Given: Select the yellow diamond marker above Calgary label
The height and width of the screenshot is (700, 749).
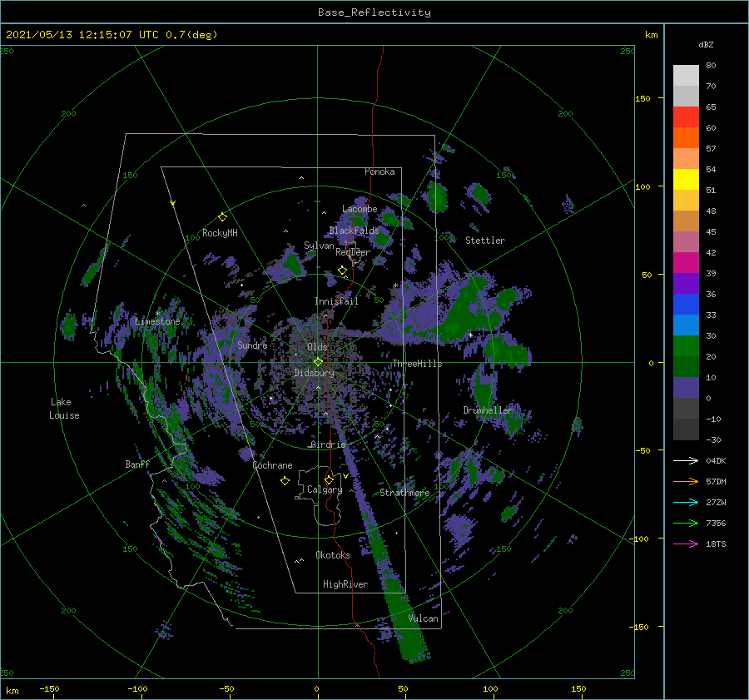Looking at the screenshot, I should (329, 479).
